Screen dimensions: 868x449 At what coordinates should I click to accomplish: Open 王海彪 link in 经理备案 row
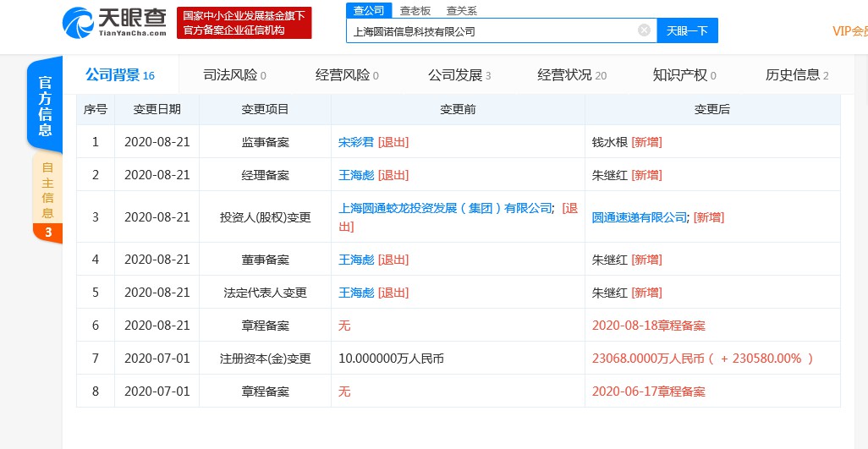(356, 175)
